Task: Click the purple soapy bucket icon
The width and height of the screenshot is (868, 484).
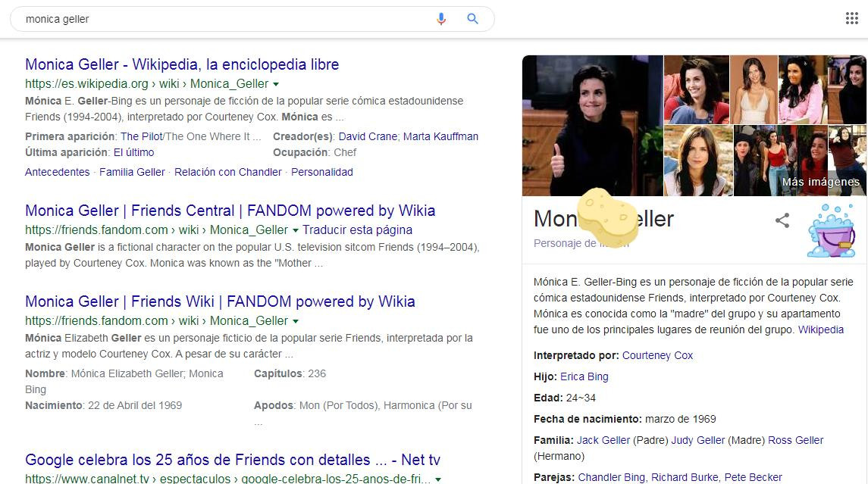Action: pyautogui.click(x=832, y=231)
